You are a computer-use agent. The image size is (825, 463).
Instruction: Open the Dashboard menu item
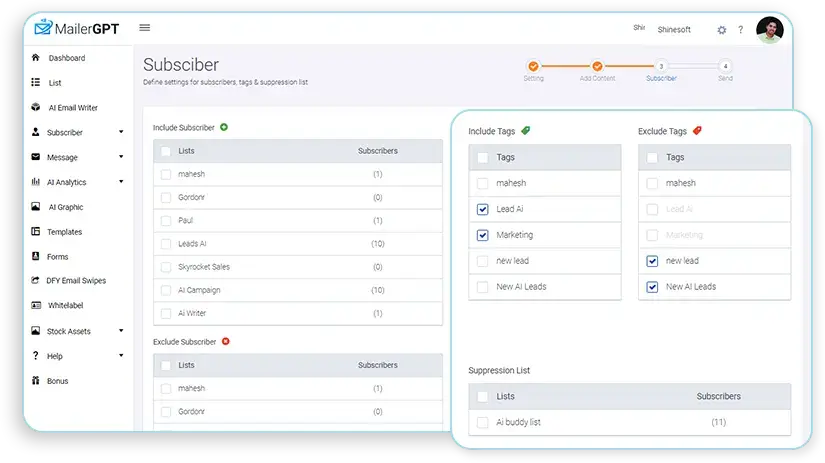click(67, 58)
